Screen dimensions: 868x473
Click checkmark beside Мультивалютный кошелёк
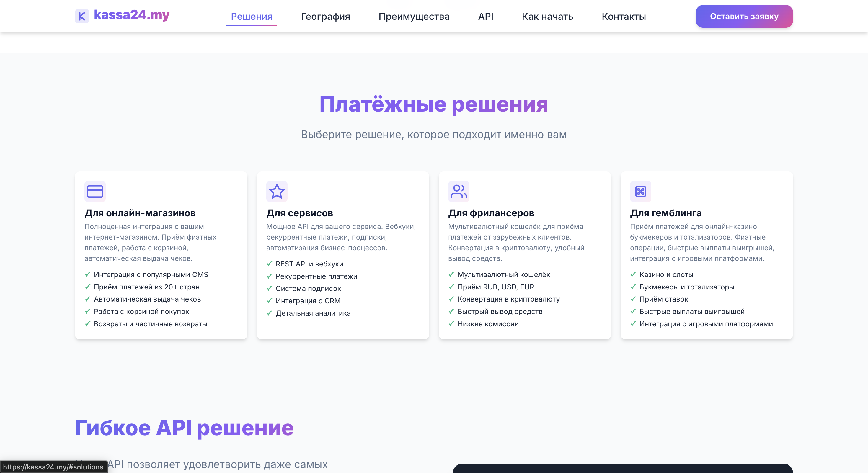pos(451,274)
